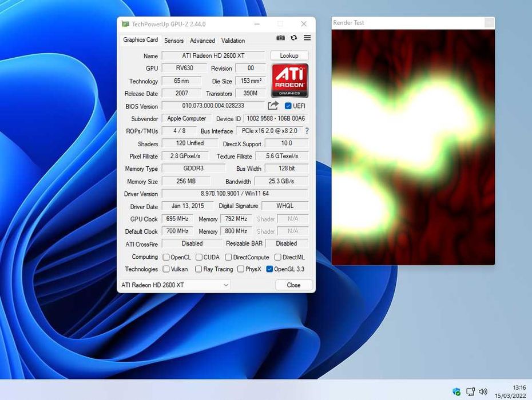
Task: Switch to the Sensors tab
Action: [x=174, y=41]
